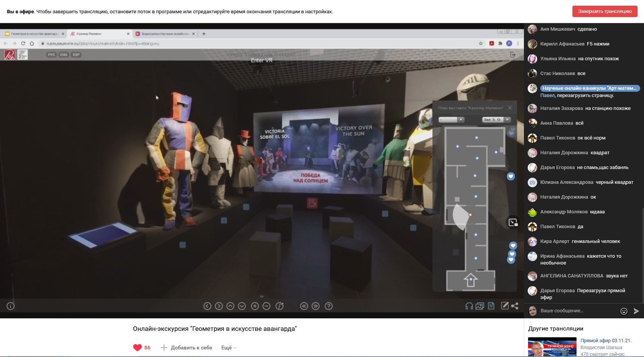644x357 pixels.
Task: Click the info icon in the tour toolbar
Action: 11,306
